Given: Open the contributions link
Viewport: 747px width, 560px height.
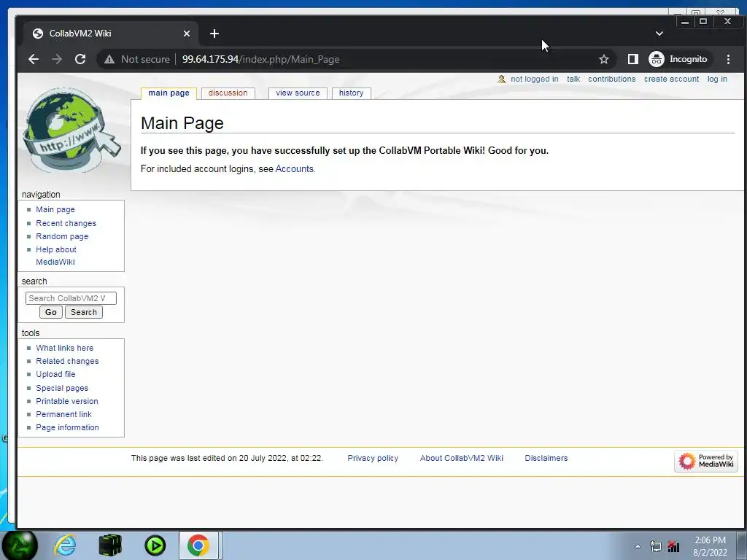Looking at the screenshot, I should tap(612, 79).
